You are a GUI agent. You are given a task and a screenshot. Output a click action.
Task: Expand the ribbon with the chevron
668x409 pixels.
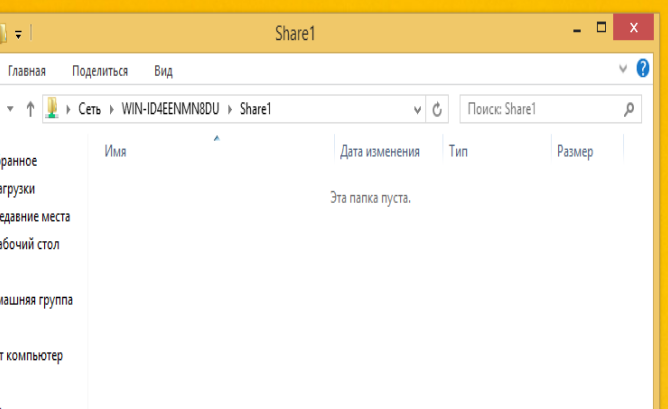tap(622, 69)
